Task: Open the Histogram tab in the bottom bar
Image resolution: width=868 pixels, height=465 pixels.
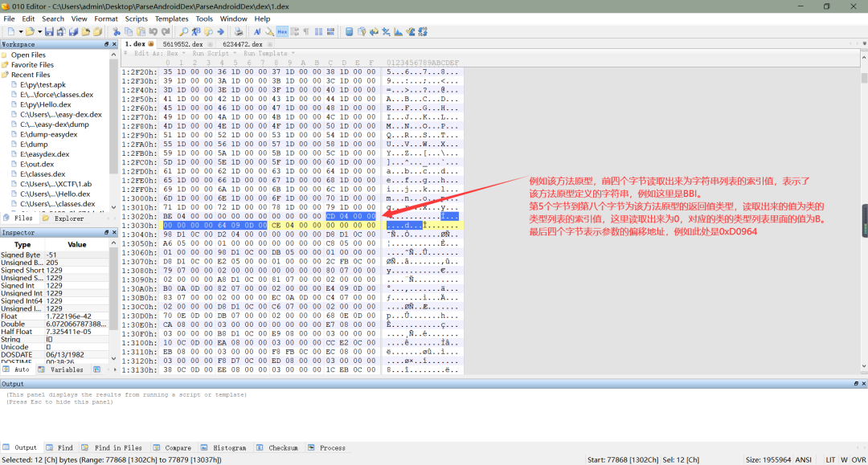Action: tap(223, 448)
